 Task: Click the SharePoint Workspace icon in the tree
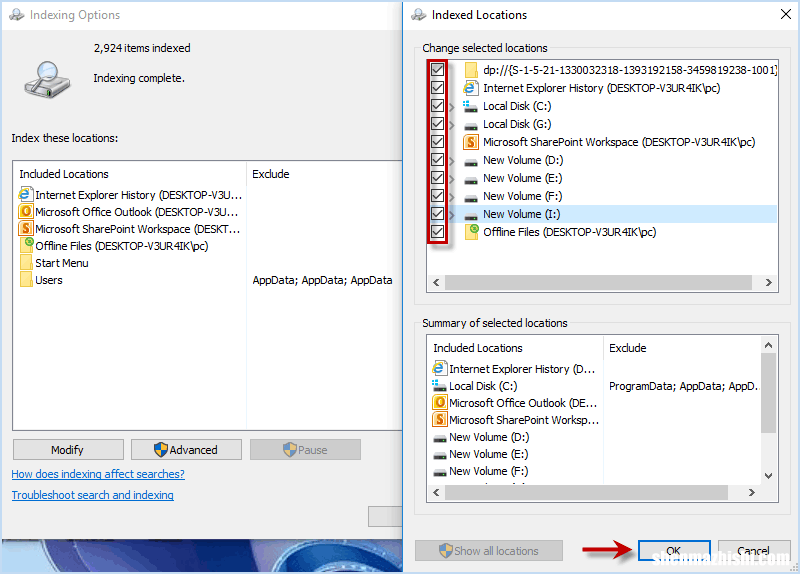pos(471,142)
